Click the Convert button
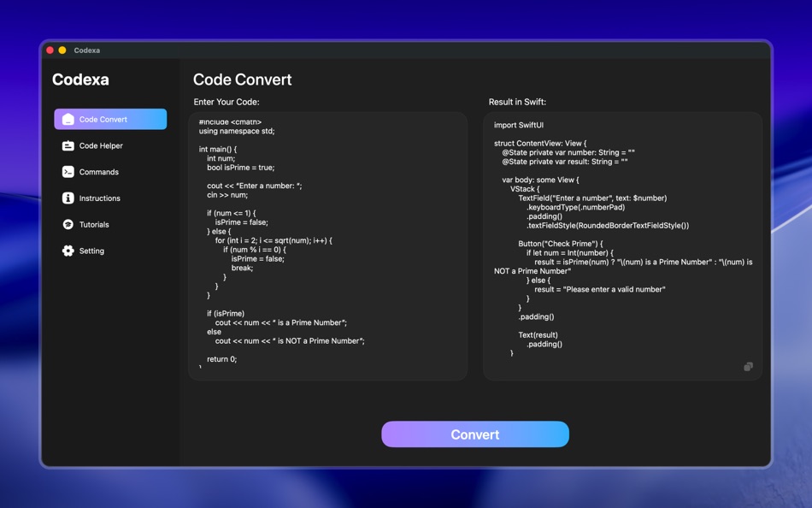This screenshot has height=508, width=812. (475, 434)
